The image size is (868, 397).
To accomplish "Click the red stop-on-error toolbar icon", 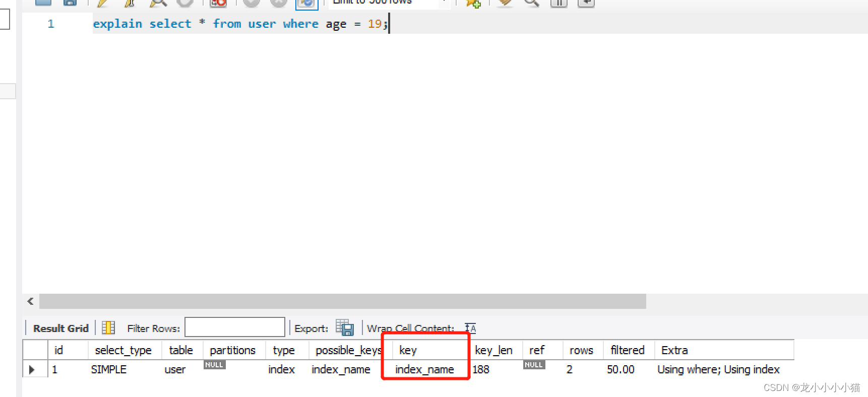I will [218, 3].
